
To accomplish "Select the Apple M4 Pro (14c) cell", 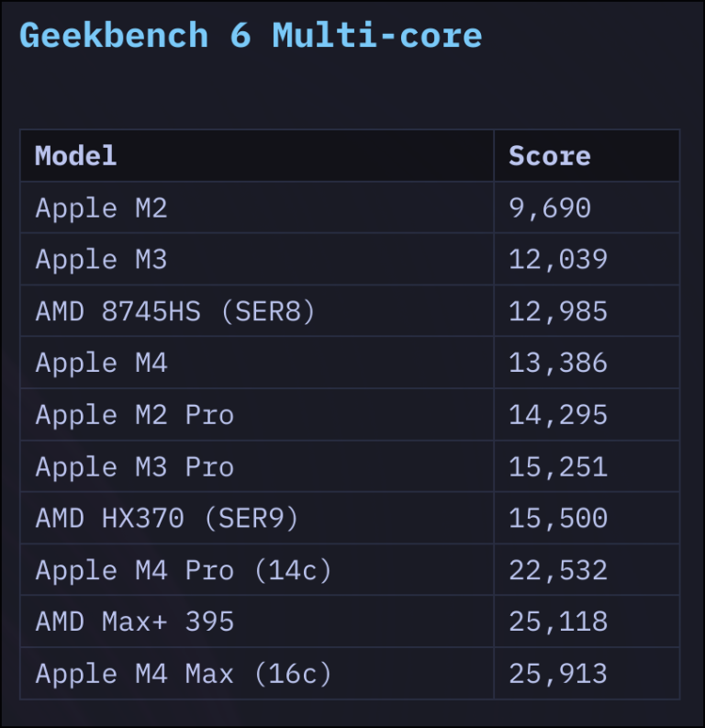I will pos(184,571).
